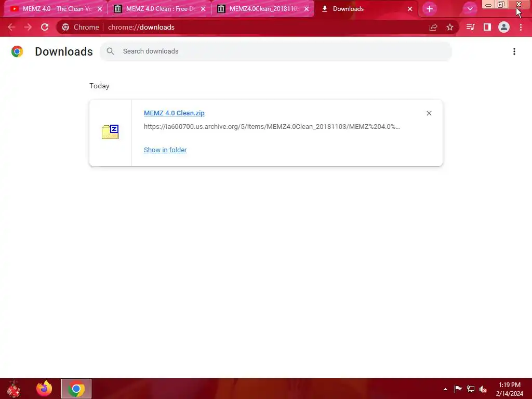Image resolution: width=532 pixels, height=399 pixels.
Task: Open the clock showing 1:19 PM
Action: (x=509, y=389)
